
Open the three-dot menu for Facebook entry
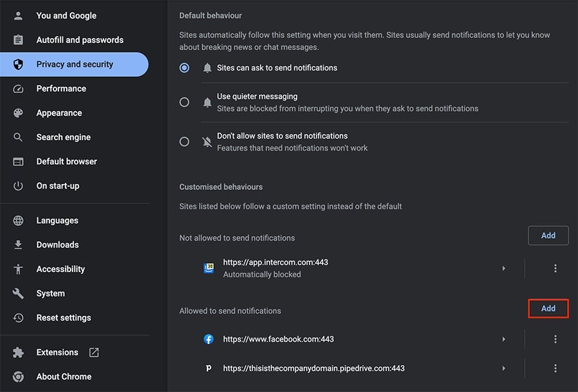[555, 339]
